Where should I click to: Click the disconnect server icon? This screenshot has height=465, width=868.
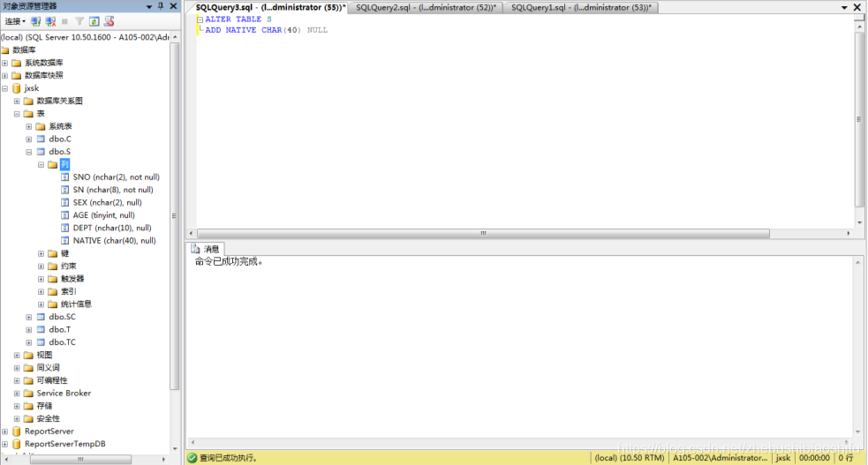pyautogui.click(x=50, y=21)
